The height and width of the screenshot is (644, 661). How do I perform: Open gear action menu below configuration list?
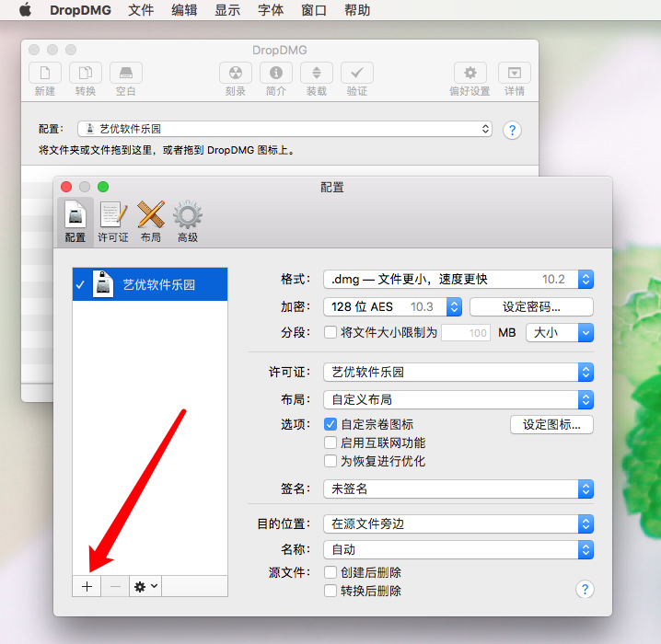click(x=145, y=586)
